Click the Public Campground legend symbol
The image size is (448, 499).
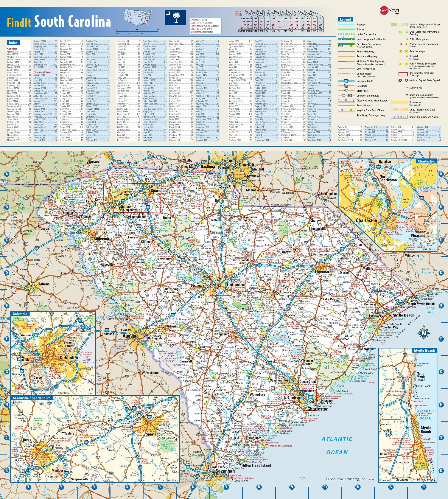pos(407,39)
